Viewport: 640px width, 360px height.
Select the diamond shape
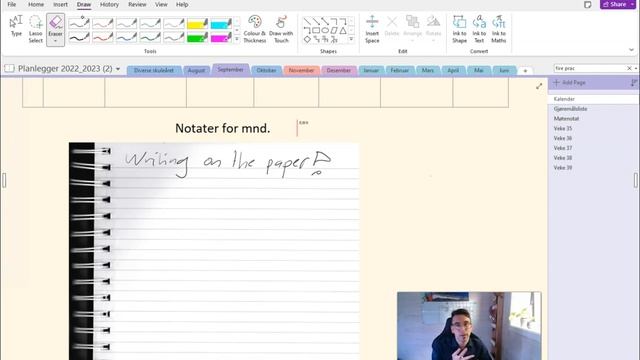[307, 39]
